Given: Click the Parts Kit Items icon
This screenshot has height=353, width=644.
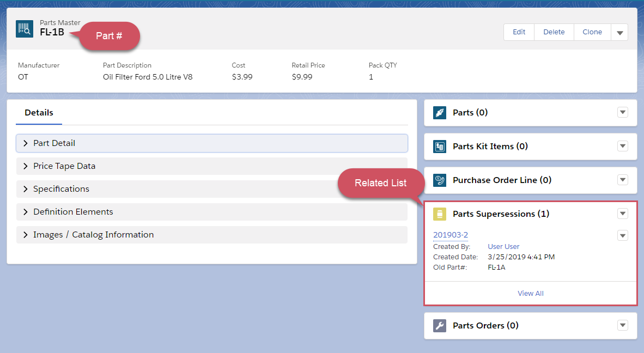Looking at the screenshot, I should coord(440,146).
